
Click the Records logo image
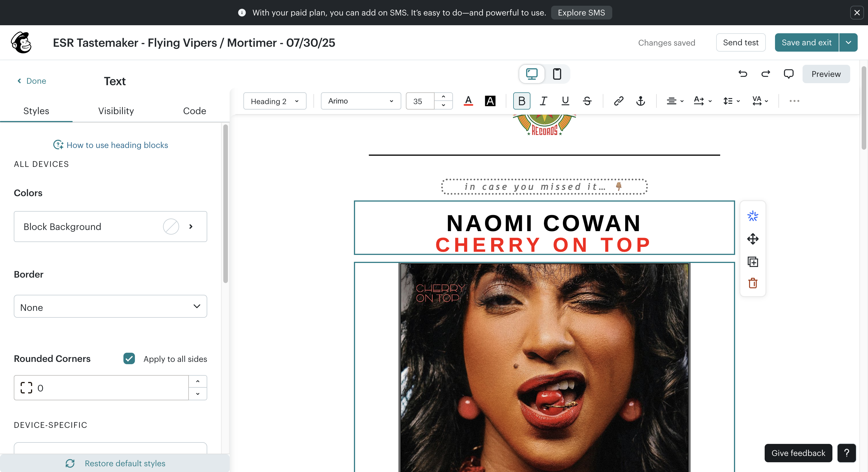544,125
